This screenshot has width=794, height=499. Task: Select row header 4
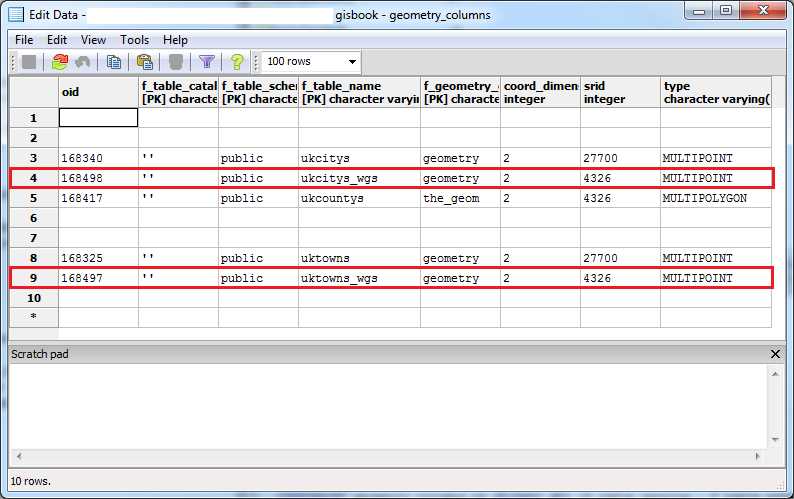[x=33, y=178]
